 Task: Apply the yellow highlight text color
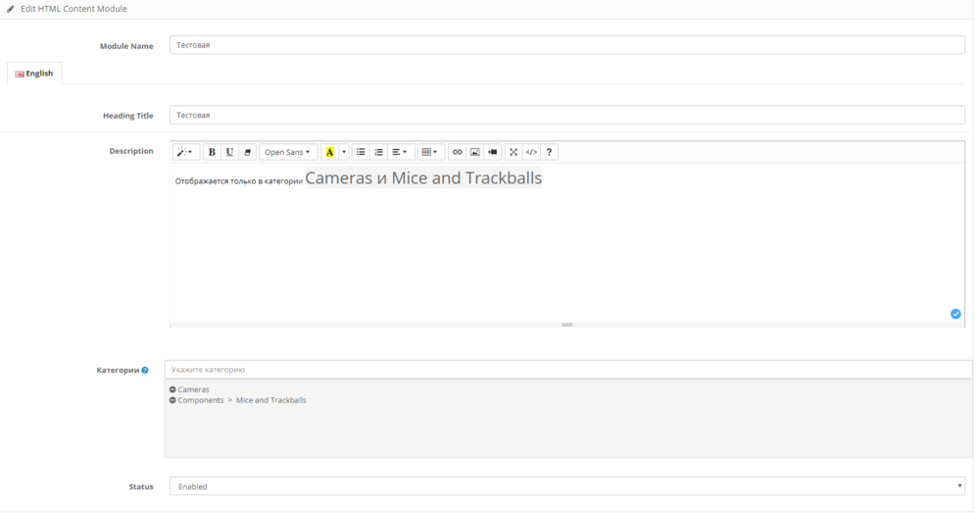[x=329, y=152]
